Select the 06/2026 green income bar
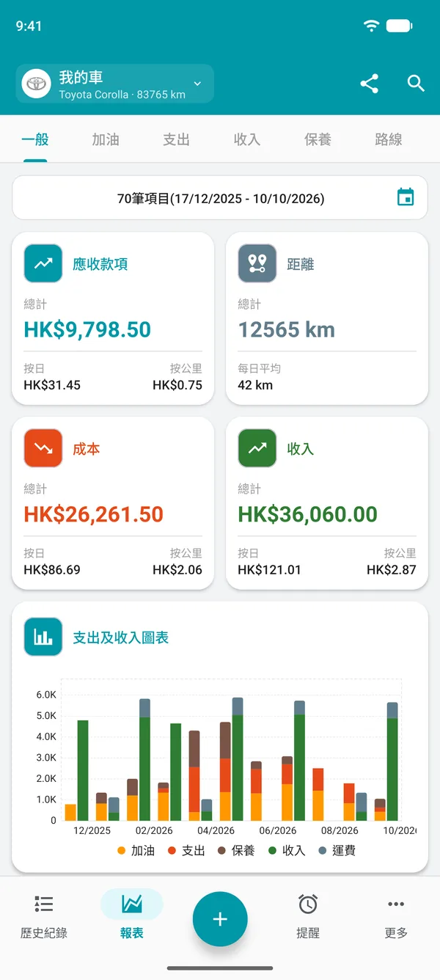This screenshot has height=980, width=440. coord(300,767)
